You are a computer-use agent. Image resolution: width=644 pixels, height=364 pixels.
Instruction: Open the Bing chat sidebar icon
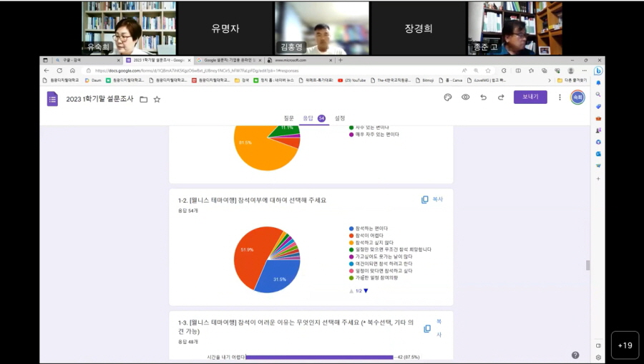pyautogui.click(x=598, y=71)
